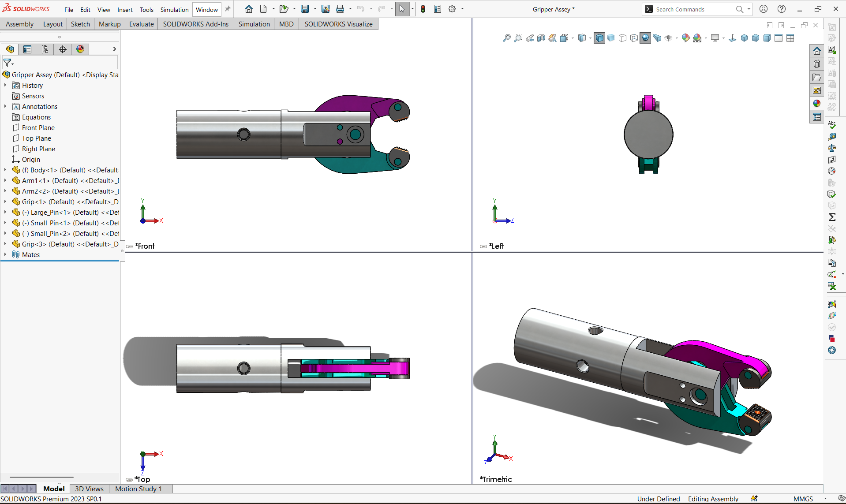Click the Rebuild traffic-light icon
The image size is (846, 504).
point(423,9)
